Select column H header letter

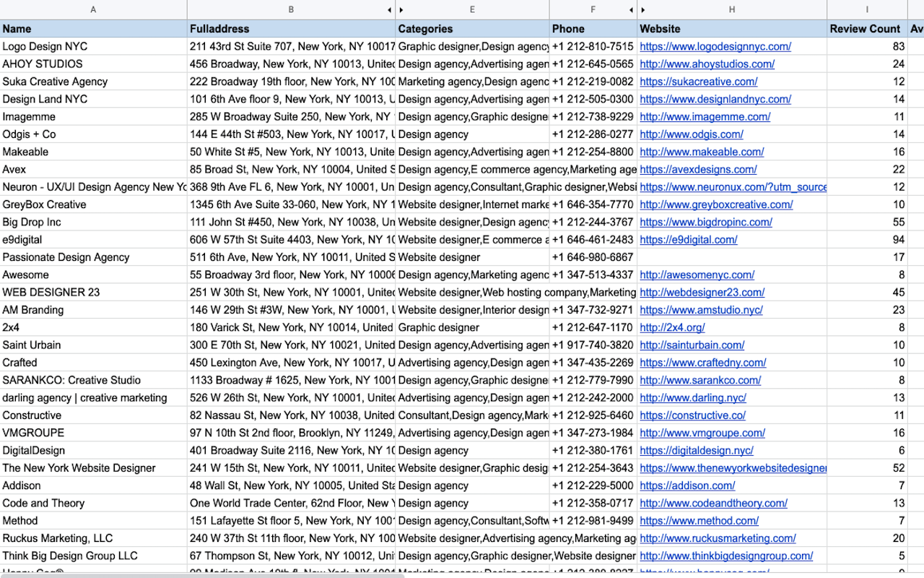click(x=732, y=10)
